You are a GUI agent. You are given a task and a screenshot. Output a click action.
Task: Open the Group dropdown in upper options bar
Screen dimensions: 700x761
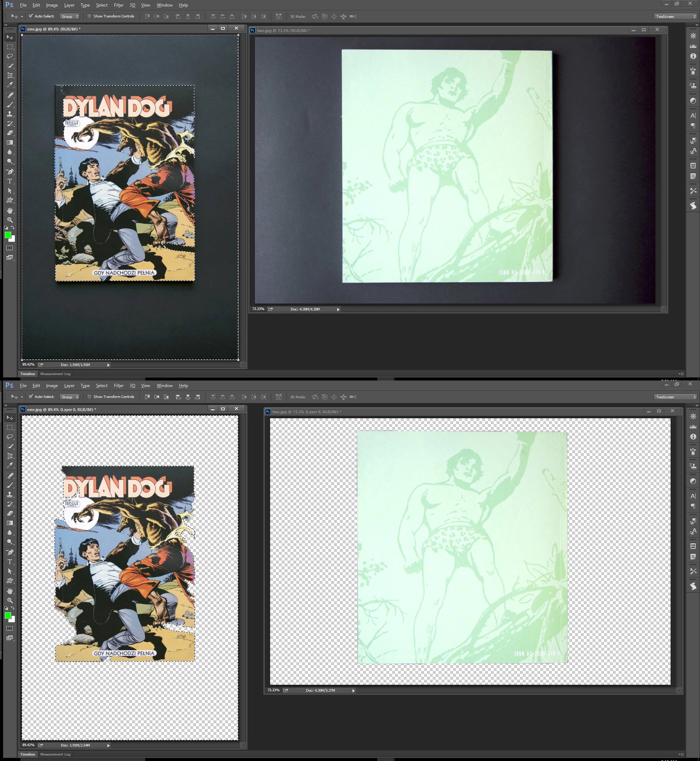pyautogui.click(x=70, y=16)
